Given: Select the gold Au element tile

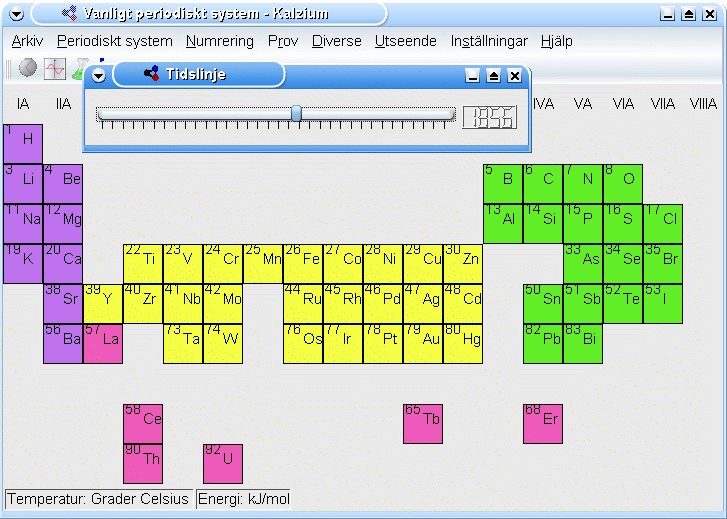Looking at the screenshot, I should [423, 344].
